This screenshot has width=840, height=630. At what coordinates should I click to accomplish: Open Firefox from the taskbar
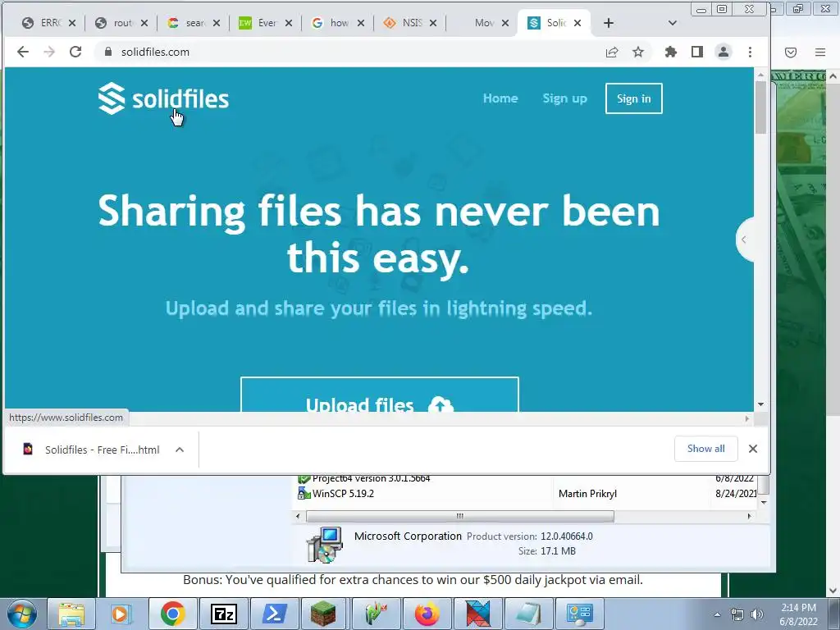(x=427, y=614)
